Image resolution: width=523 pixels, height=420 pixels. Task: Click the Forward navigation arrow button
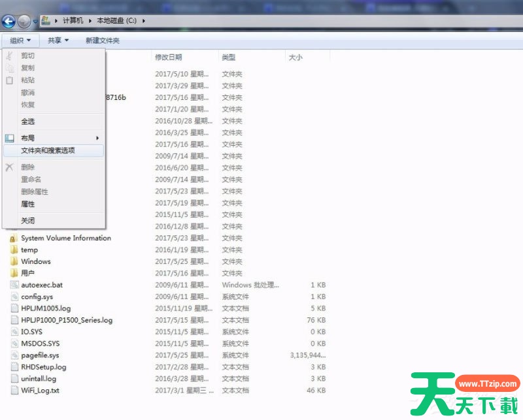click(25, 21)
